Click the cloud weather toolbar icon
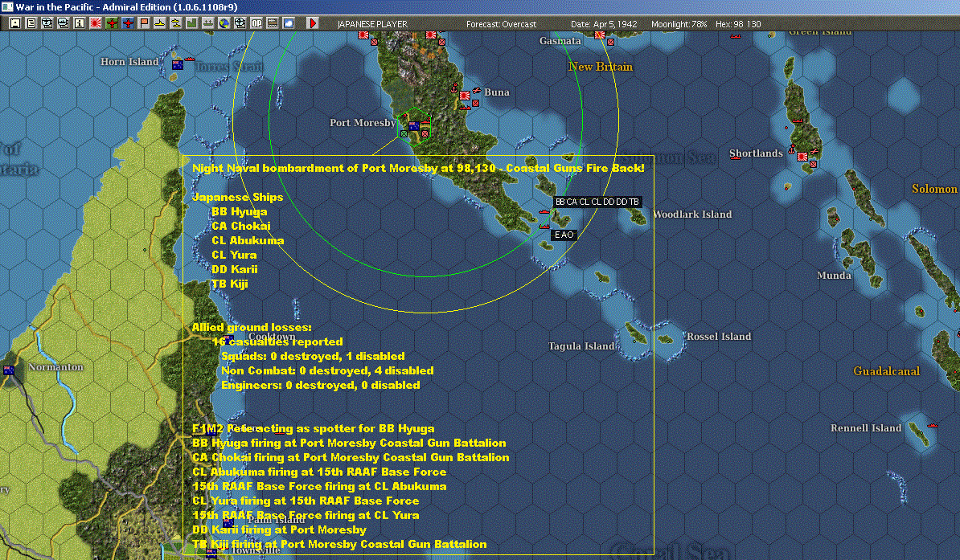This screenshot has width=960, height=560. coord(289,23)
